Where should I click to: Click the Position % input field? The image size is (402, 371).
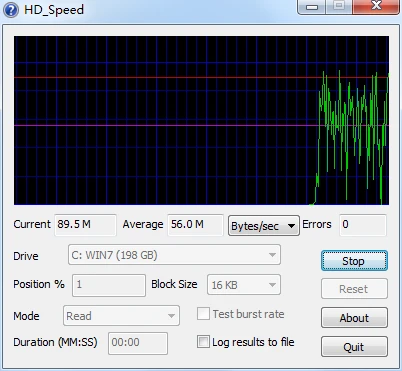[109, 285]
